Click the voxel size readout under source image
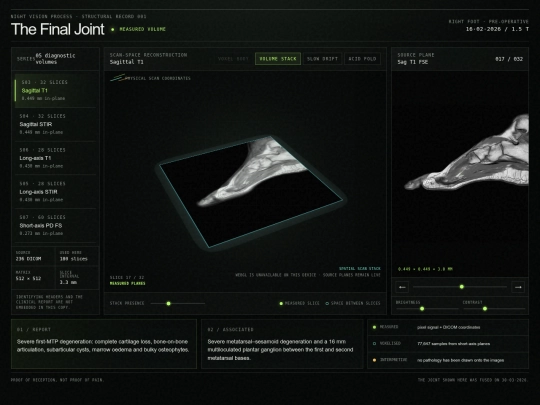540x405 pixels. pyautogui.click(x=425, y=269)
